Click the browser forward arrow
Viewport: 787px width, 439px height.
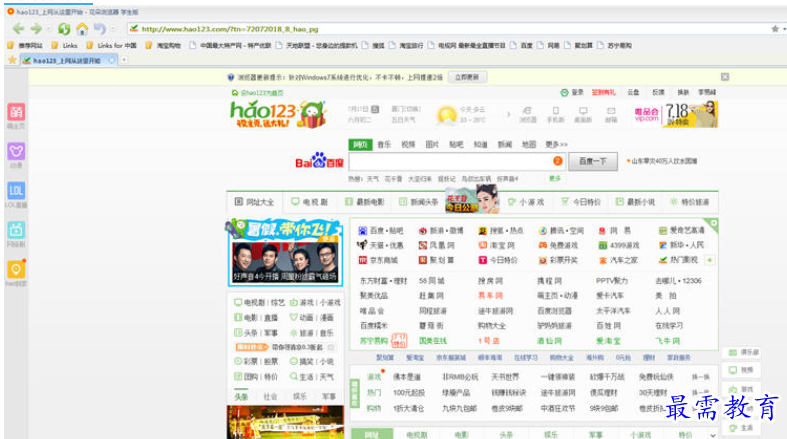pyautogui.click(x=36, y=29)
